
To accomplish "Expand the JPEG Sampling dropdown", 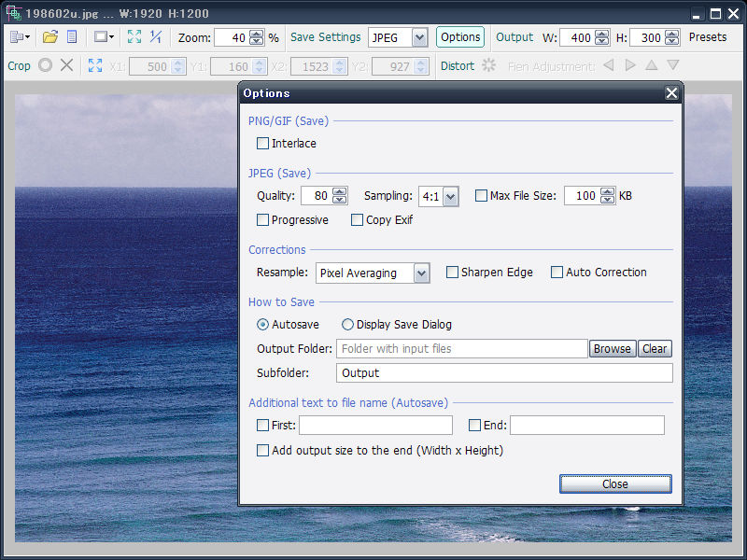I will pos(450,196).
